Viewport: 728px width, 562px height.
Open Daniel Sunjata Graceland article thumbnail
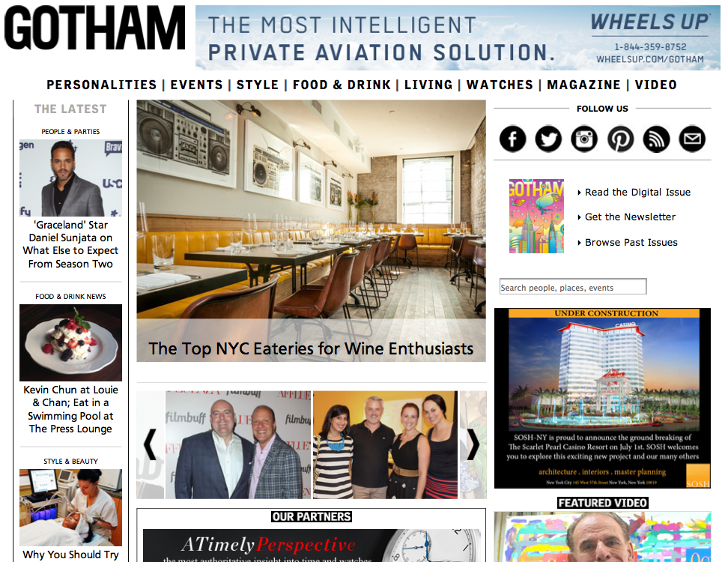click(x=70, y=178)
